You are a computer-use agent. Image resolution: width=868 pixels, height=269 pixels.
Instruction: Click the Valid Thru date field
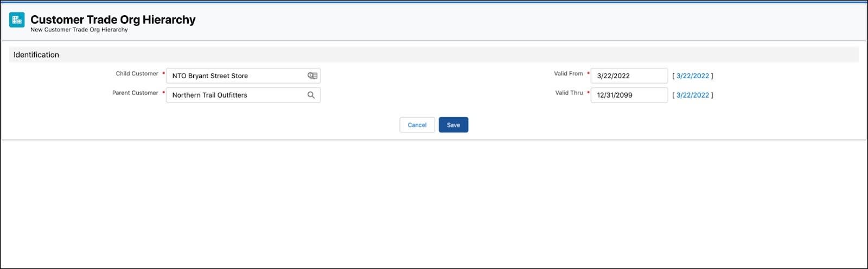tap(629, 95)
